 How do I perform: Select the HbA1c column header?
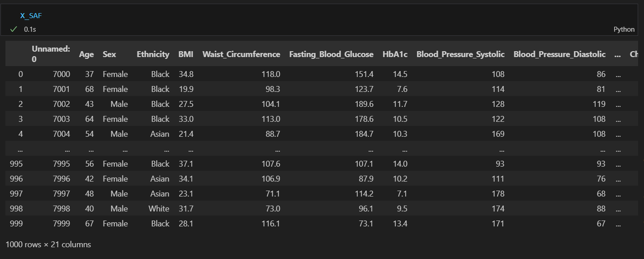pos(395,54)
